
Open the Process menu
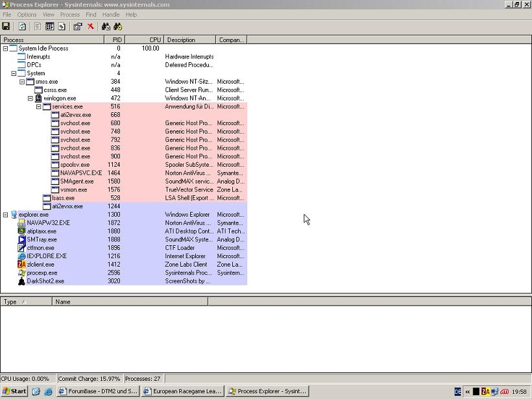click(x=70, y=14)
